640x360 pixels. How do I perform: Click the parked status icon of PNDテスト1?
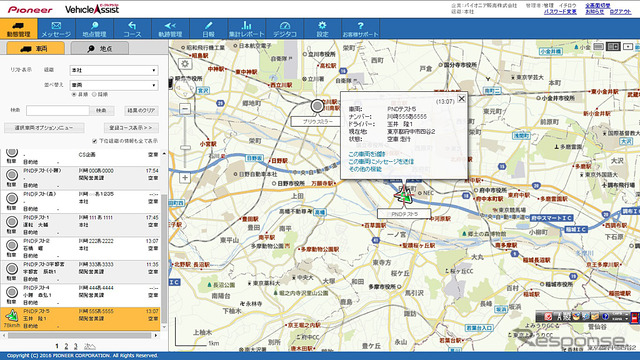(x=12, y=222)
